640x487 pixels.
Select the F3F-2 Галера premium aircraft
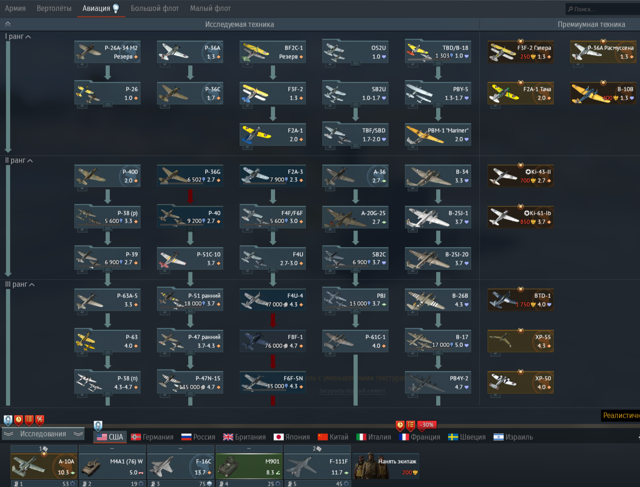pos(520,52)
